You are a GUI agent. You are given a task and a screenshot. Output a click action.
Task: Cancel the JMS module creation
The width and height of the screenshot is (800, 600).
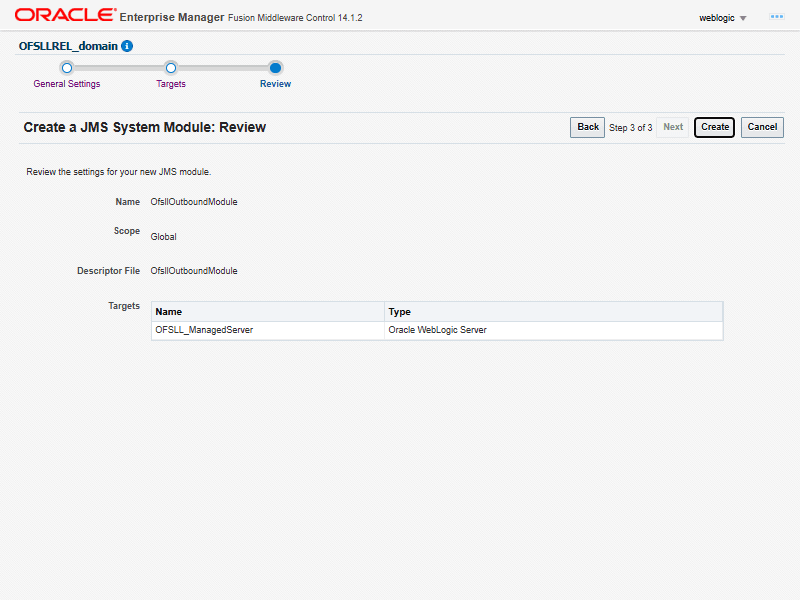coord(762,127)
